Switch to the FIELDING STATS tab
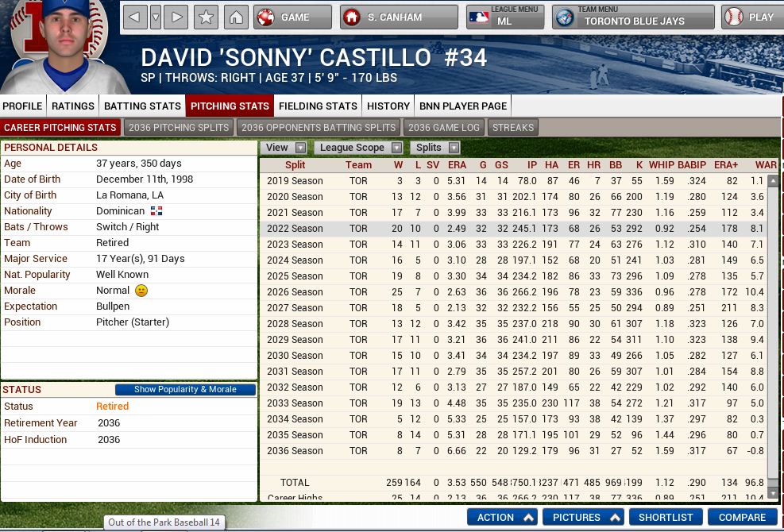Screen dimensions: 784x532 click(318, 106)
